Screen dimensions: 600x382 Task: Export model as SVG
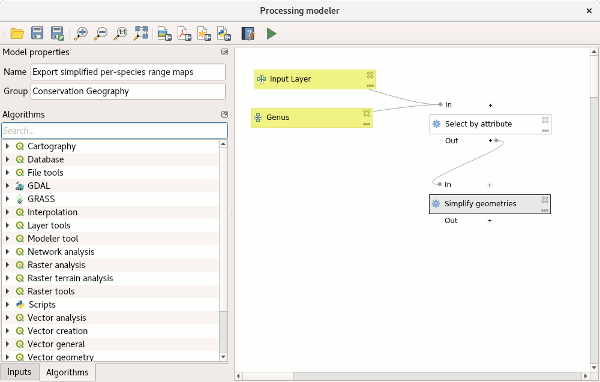coord(204,33)
